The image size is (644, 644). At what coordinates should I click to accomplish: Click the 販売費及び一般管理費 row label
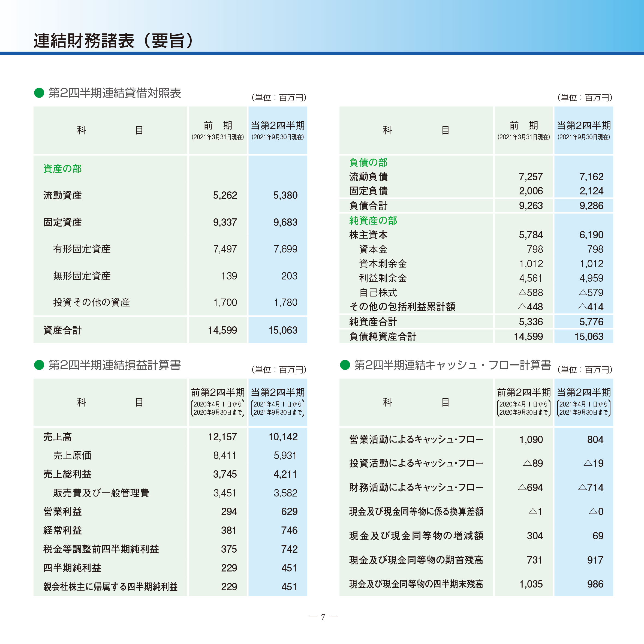click(x=101, y=493)
